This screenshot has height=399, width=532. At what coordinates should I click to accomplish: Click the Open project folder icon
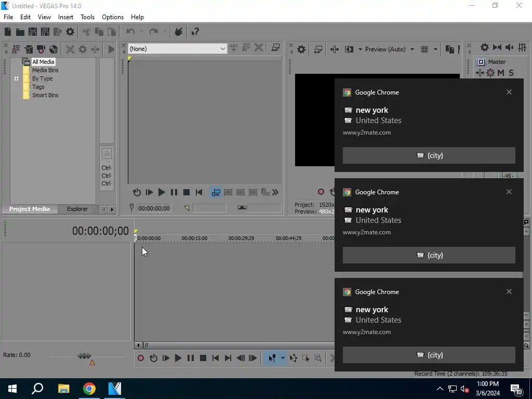(x=20, y=32)
